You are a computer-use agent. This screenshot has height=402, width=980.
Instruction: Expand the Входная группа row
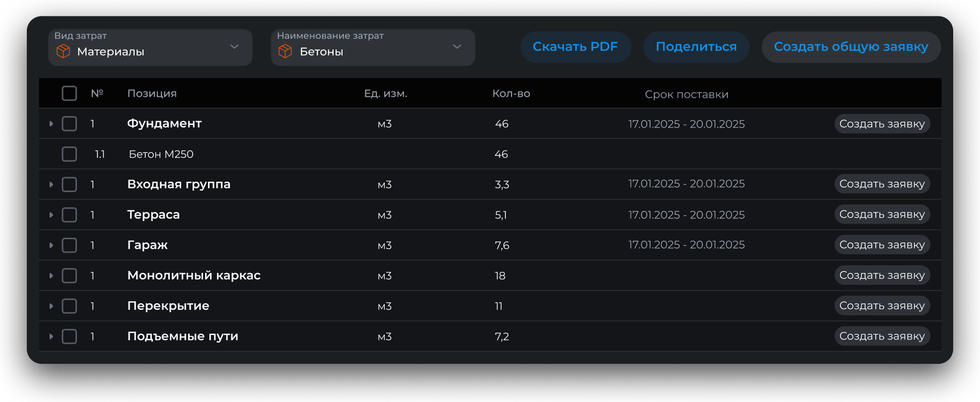[x=51, y=185]
